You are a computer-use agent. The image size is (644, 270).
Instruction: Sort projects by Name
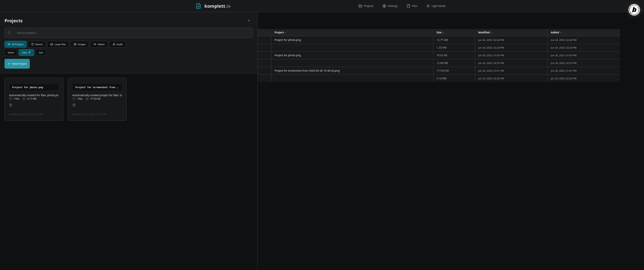11,53
